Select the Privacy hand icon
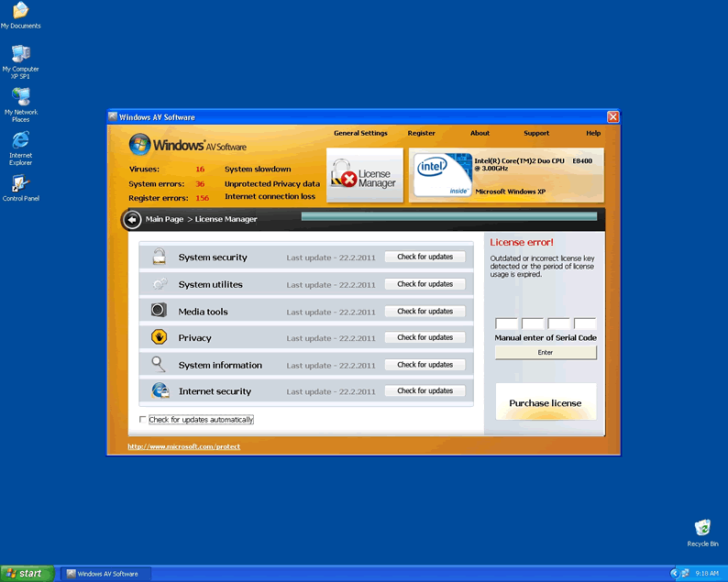 point(159,337)
